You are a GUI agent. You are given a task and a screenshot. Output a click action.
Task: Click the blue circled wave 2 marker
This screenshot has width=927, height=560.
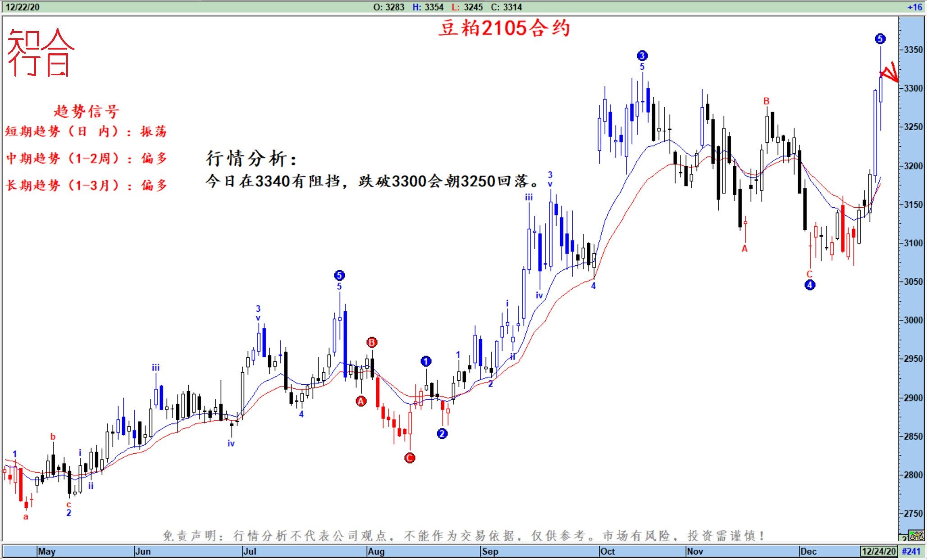[x=442, y=433]
